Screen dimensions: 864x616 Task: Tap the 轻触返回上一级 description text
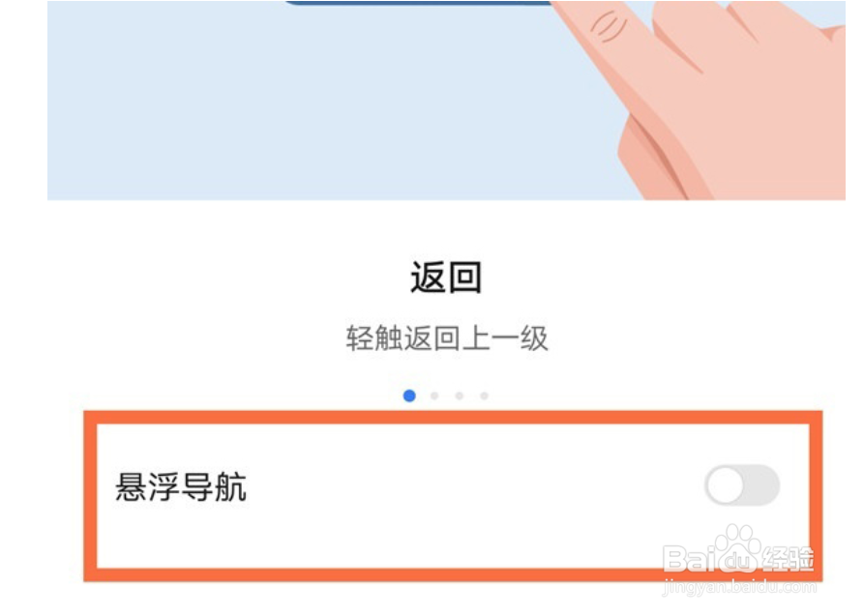[x=447, y=338]
